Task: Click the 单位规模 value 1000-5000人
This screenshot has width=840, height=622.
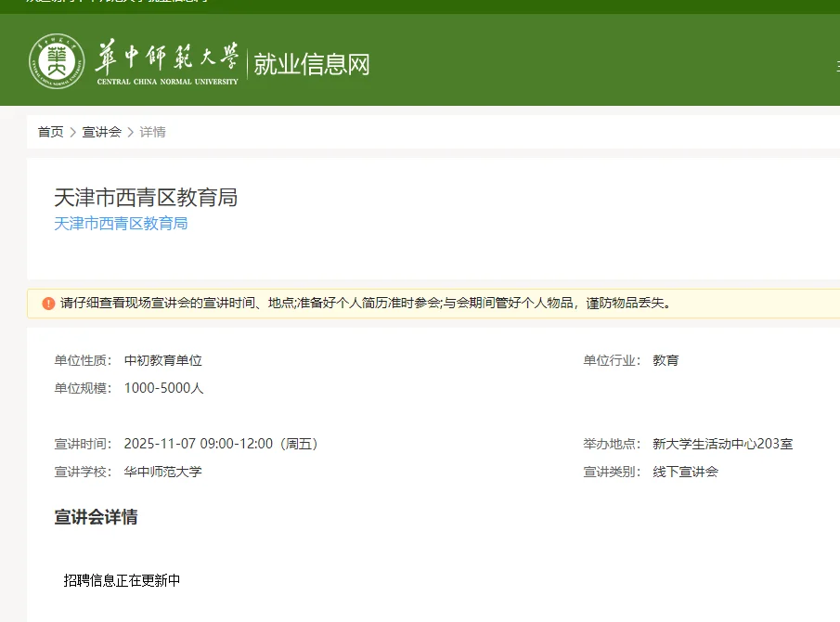Action: [166, 388]
